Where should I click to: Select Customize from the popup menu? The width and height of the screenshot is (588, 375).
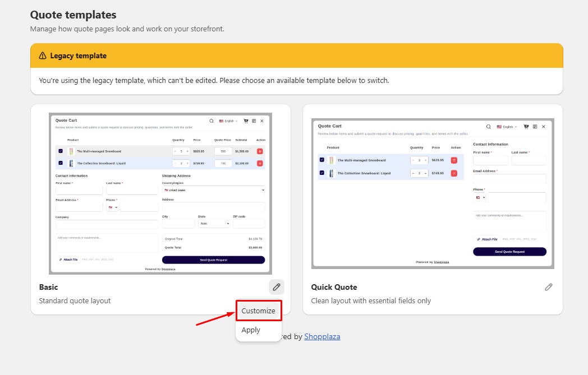point(259,311)
